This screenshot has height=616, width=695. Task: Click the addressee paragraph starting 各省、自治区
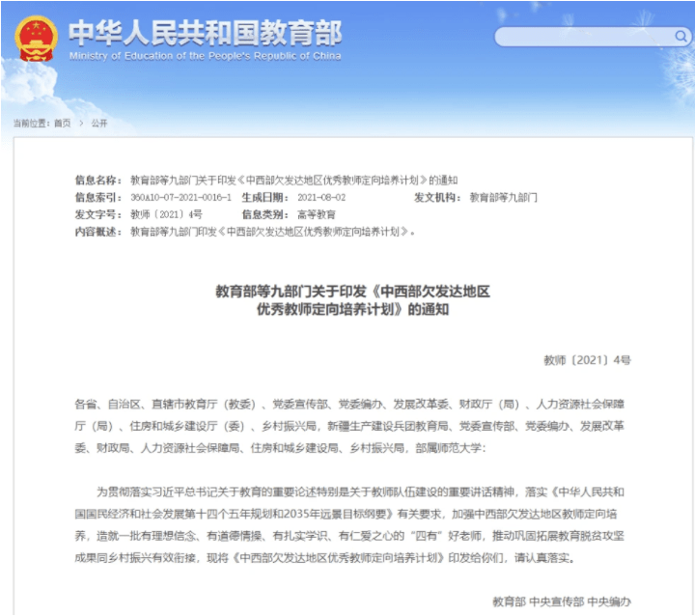pos(349,426)
